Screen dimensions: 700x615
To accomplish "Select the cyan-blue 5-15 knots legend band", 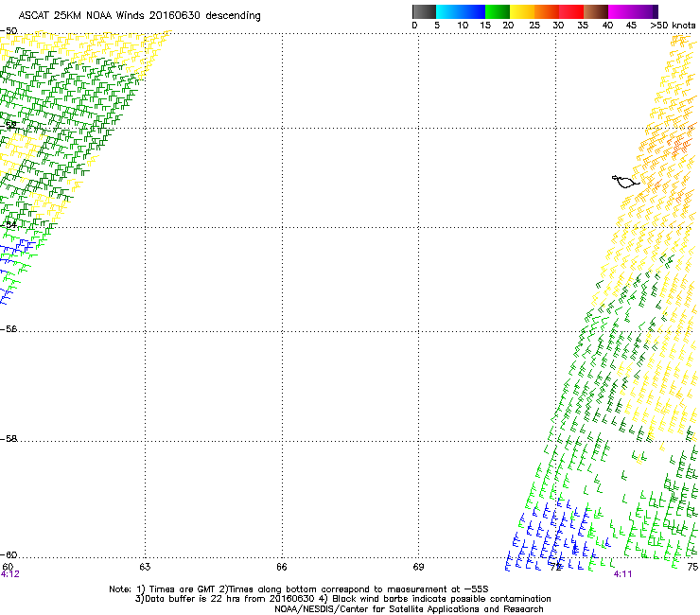I will (461, 11).
